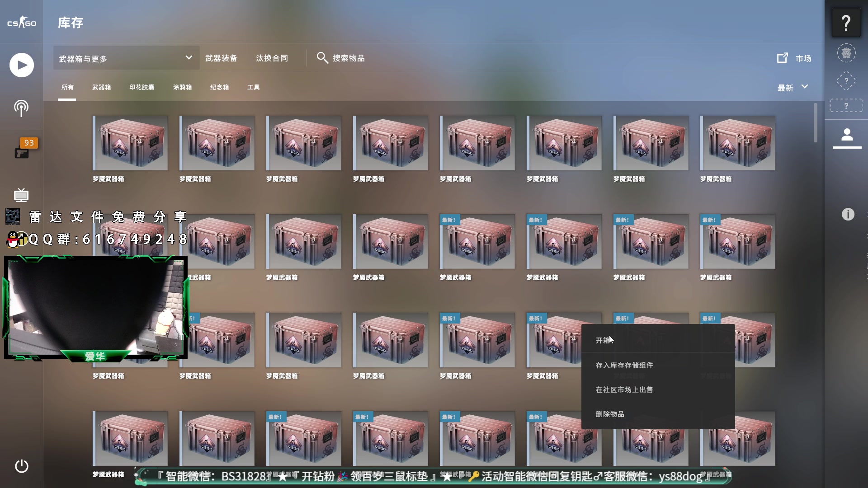The height and width of the screenshot is (488, 868).
Task: Select last case in top row
Action: point(738,143)
